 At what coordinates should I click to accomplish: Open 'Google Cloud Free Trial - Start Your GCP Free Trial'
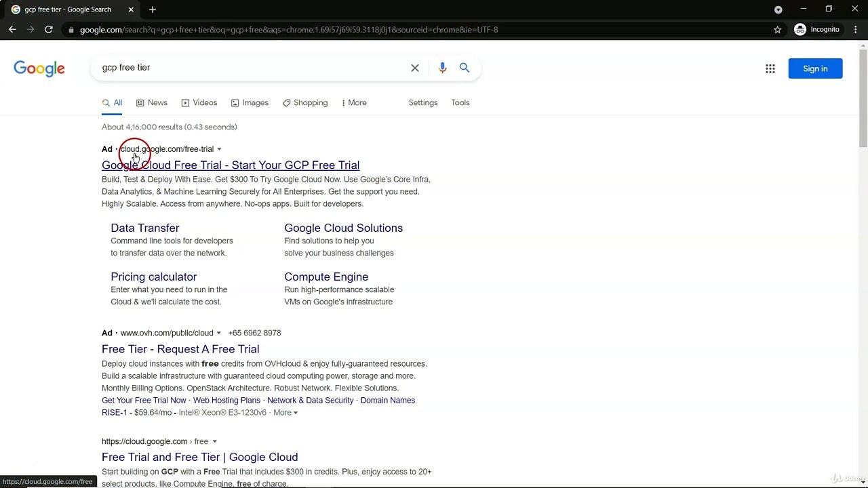(231, 165)
